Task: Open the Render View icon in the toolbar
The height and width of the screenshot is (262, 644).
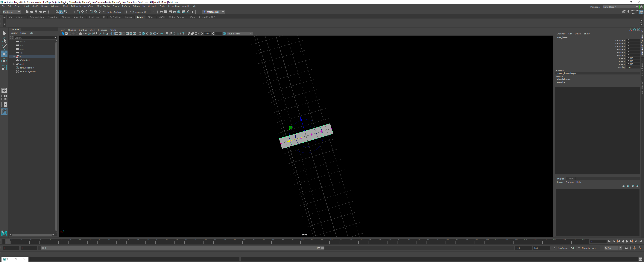Action: pyautogui.click(x=162, y=12)
